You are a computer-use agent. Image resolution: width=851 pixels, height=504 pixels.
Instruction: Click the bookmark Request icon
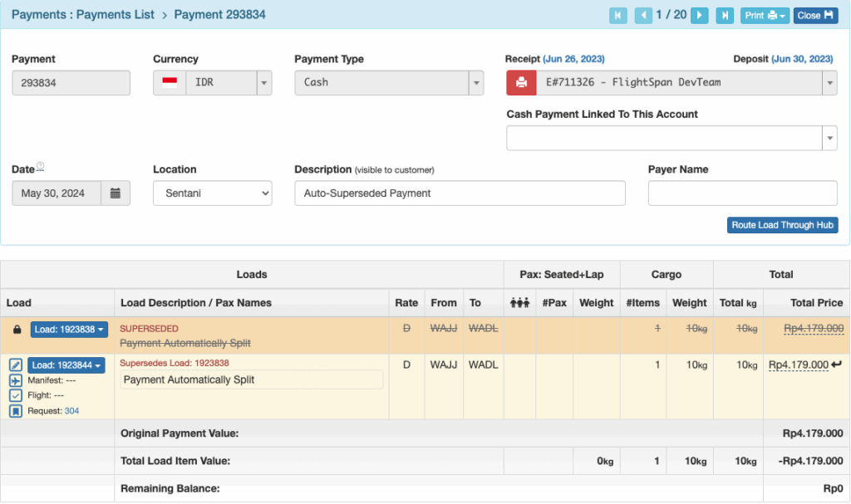[x=16, y=411]
